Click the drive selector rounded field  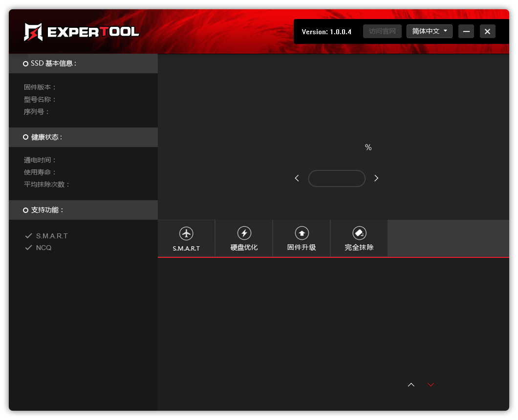337,178
